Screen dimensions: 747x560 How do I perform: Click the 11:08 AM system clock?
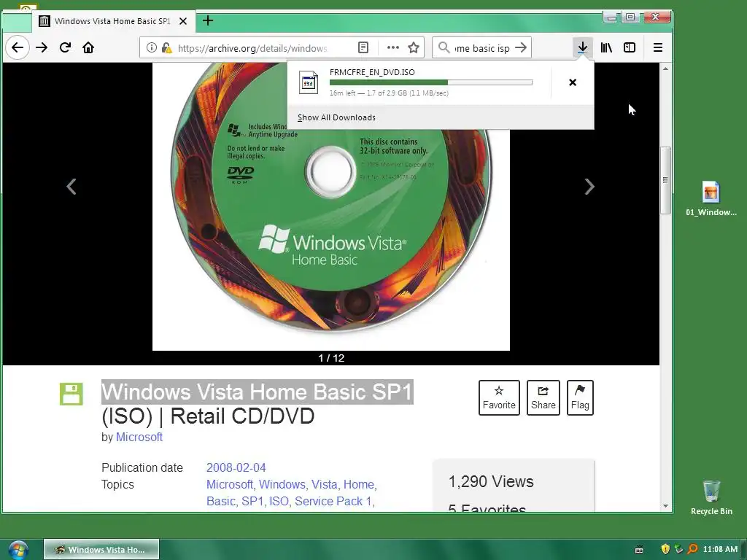pyautogui.click(x=720, y=550)
